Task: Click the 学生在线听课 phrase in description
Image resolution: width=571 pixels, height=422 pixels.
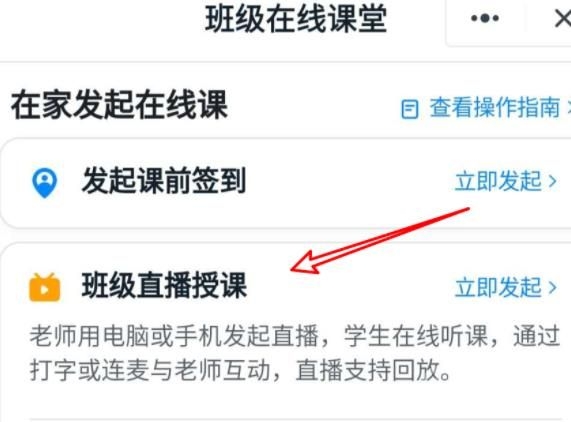Action: [415, 336]
